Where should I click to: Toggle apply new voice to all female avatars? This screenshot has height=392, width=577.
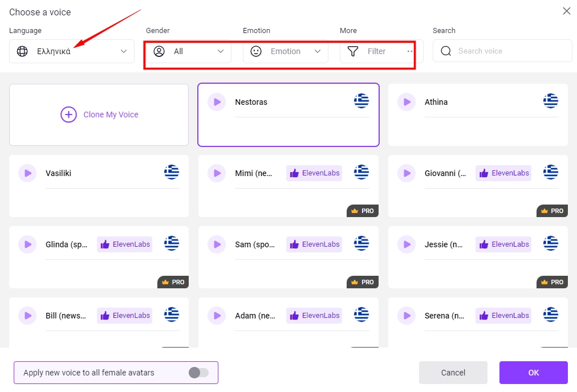point(198,373)
